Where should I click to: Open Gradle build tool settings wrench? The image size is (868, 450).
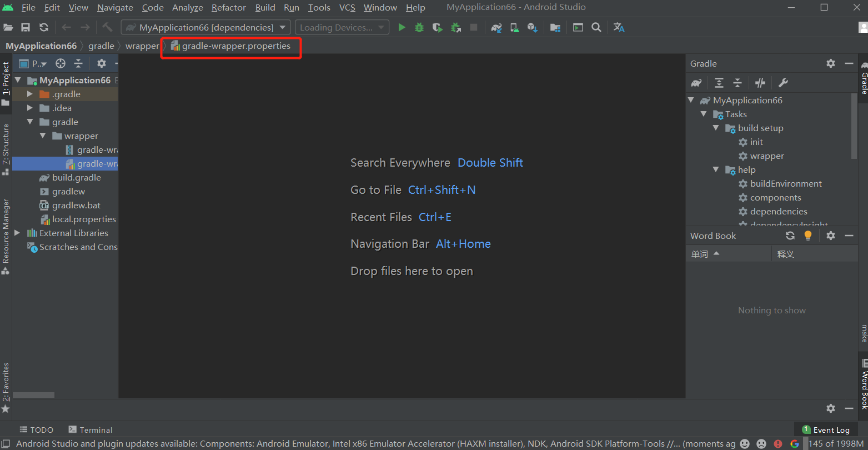(783, 83)
